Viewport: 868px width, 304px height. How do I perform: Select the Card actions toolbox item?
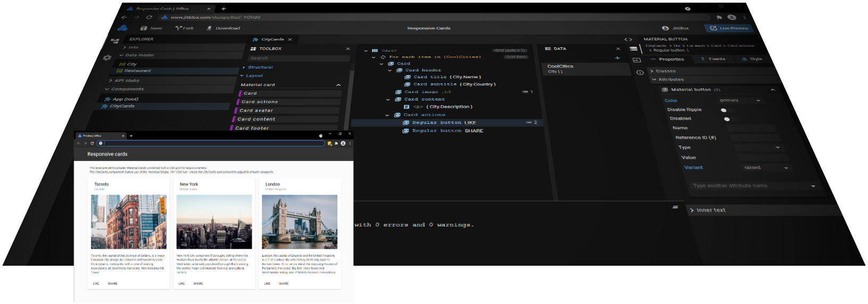click(289, 102)
